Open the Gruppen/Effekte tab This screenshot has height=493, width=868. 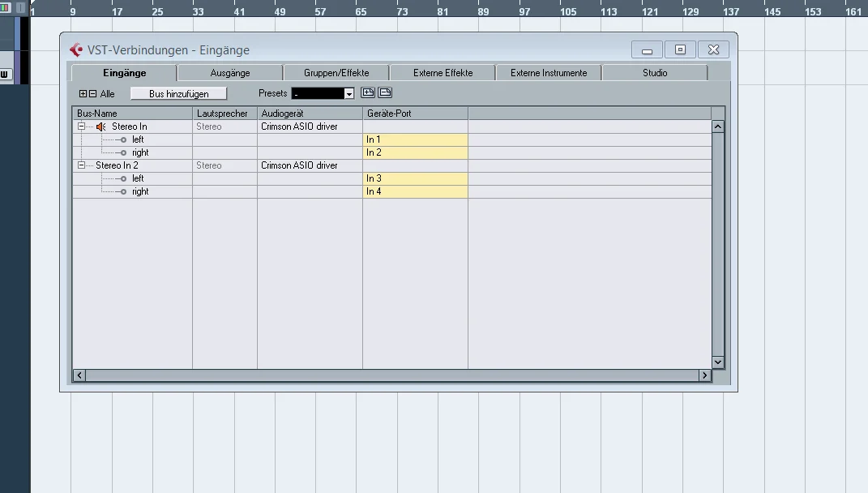tap(336, 72)
